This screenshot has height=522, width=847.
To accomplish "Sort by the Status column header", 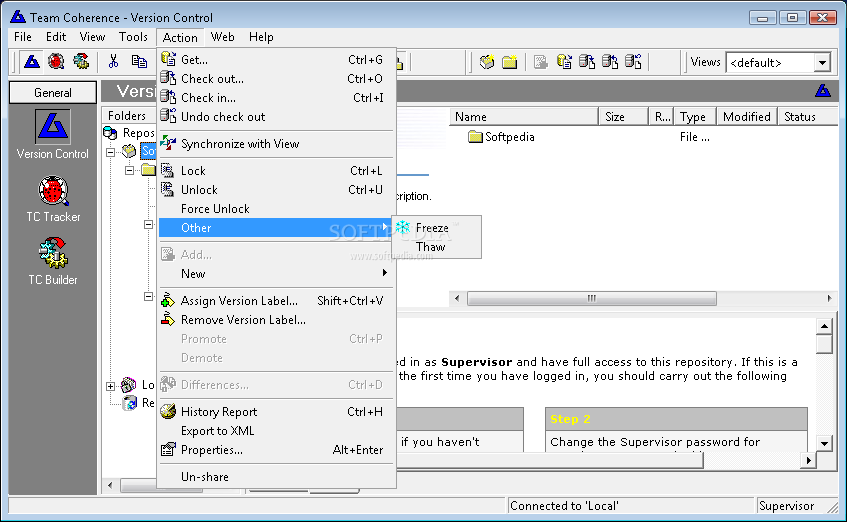I will [808, 117].
